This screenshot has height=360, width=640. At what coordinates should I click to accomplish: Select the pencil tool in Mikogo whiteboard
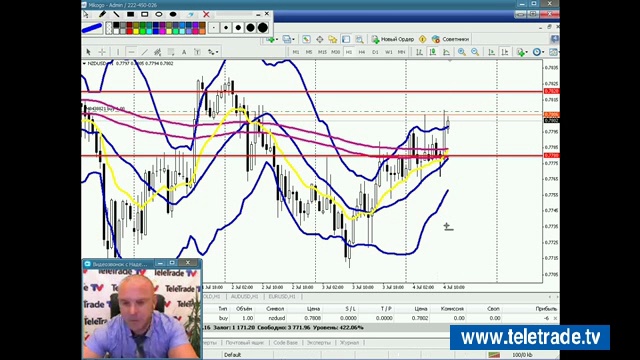(x=102, y=15)
